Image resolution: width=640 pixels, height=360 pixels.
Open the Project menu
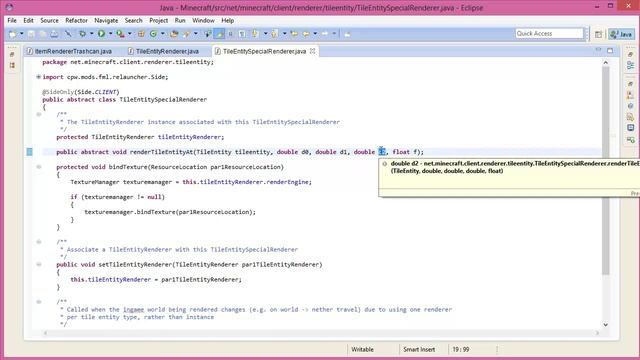(158, 20)
